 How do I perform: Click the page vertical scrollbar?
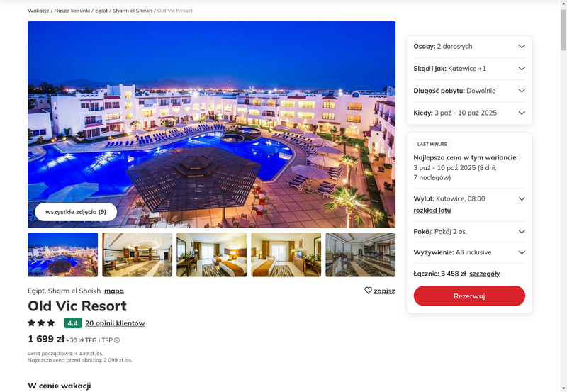pos(563,196)
